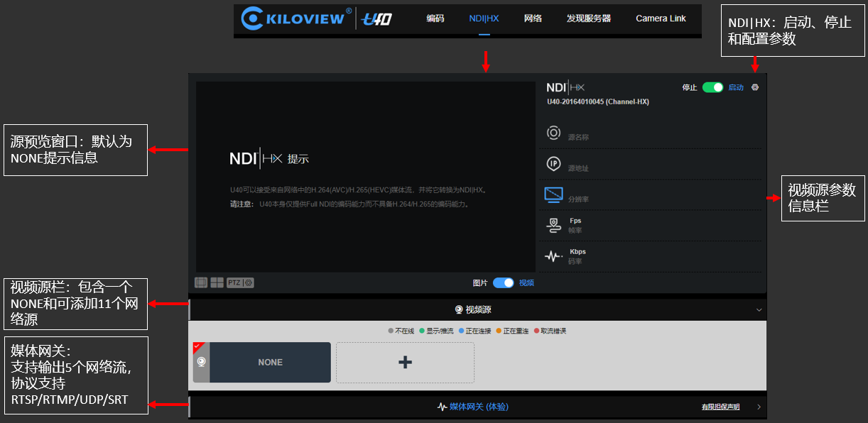The width and height of the screenshot is (868, 423).
Task: Select channel name U40-20164010045 (Channel-HX)
Action: click(x=597, y=101)
